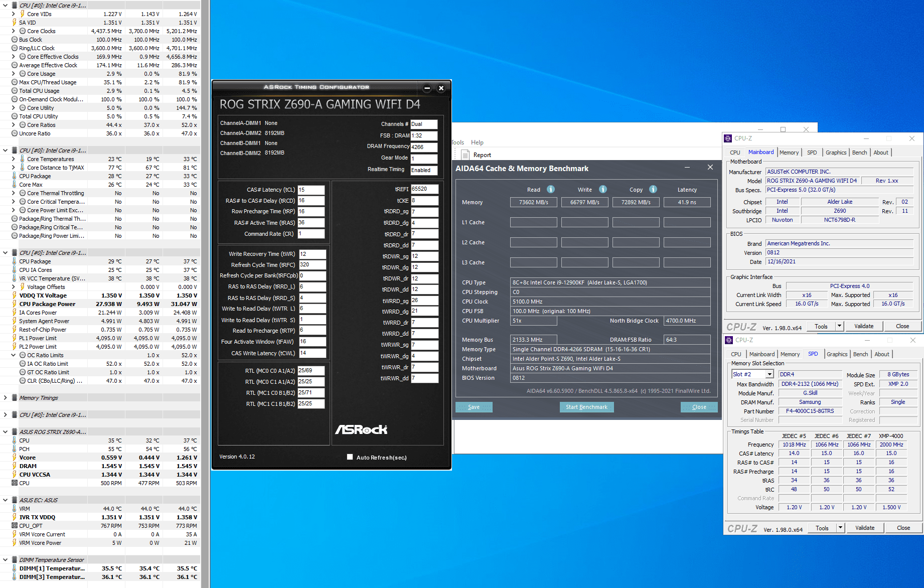
Task: Click Validate in upper CPU-Z window
Action: [864, 326]
